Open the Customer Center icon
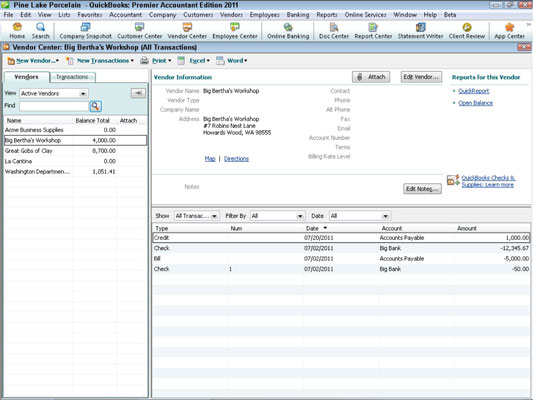 (x=139, y=31)
